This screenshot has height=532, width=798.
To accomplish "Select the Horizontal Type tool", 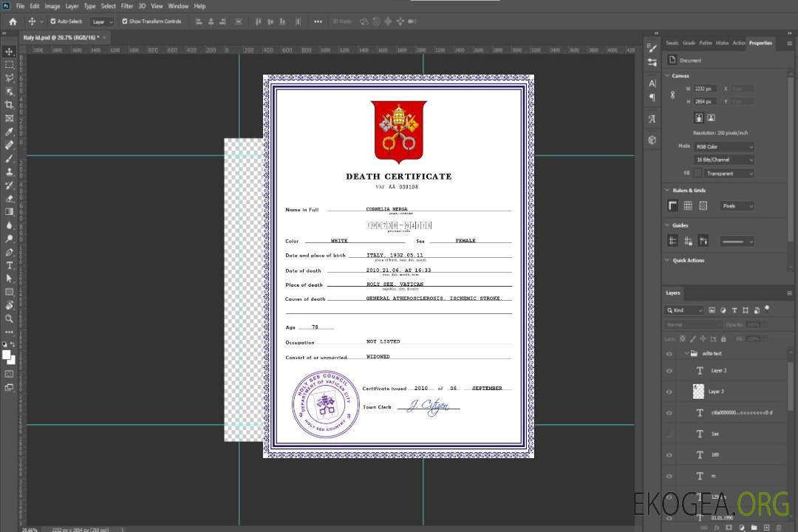I will pyautogui.click(x=9, y=265).
